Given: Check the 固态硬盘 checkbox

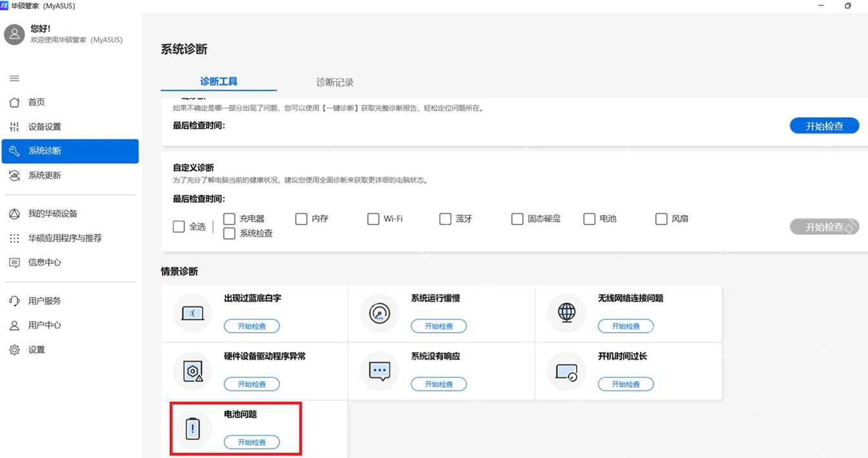Looking at the screenshot, I should tap(517, 219).
